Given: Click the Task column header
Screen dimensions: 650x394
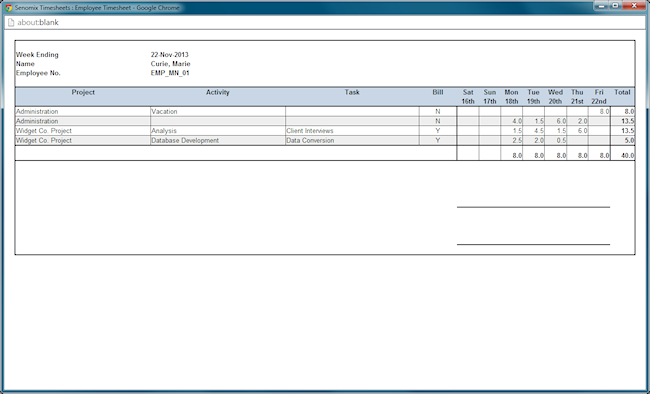Looking at the screenshot, I should pos(352,92).
